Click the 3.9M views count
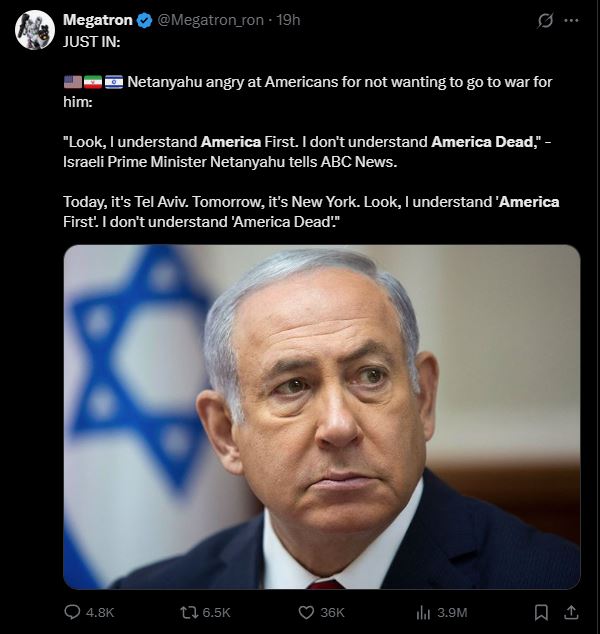The height and width of the screenshot is (634, 600). [452, 613]
